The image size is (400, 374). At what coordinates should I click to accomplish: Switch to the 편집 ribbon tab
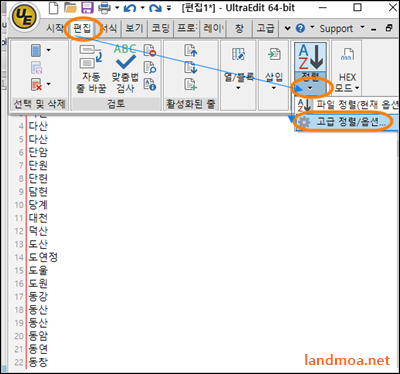coord(82,29)
